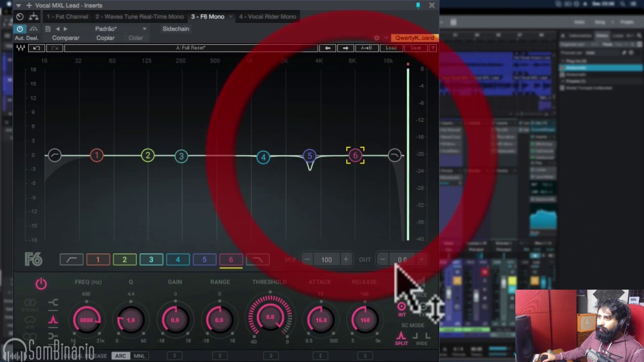Switch to 1 - Fat Channel tab

pos(67,17)
